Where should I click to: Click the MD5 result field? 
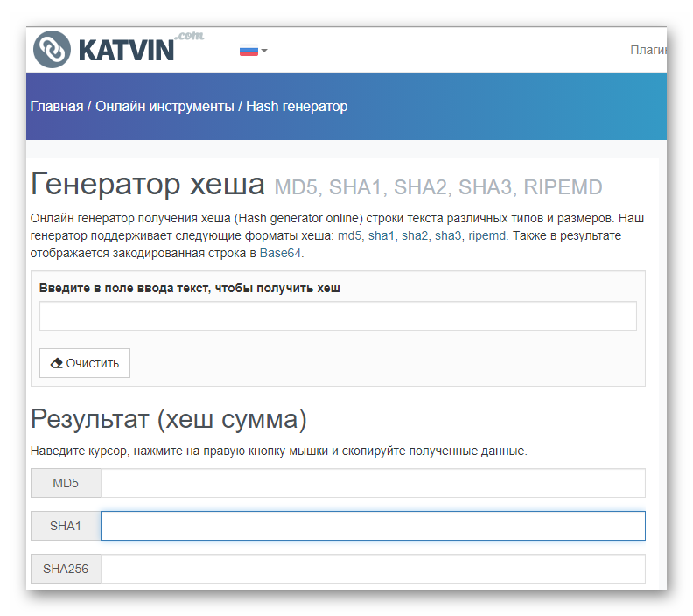(373, 483)
